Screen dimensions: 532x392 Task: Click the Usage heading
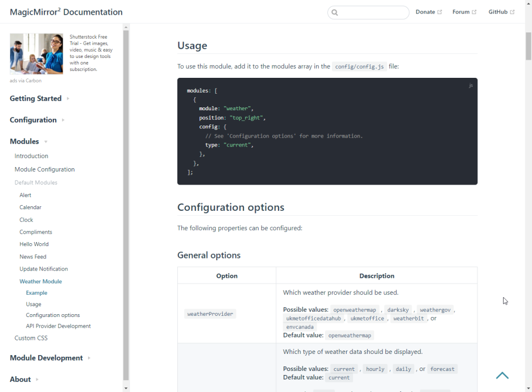pos(192,45)
